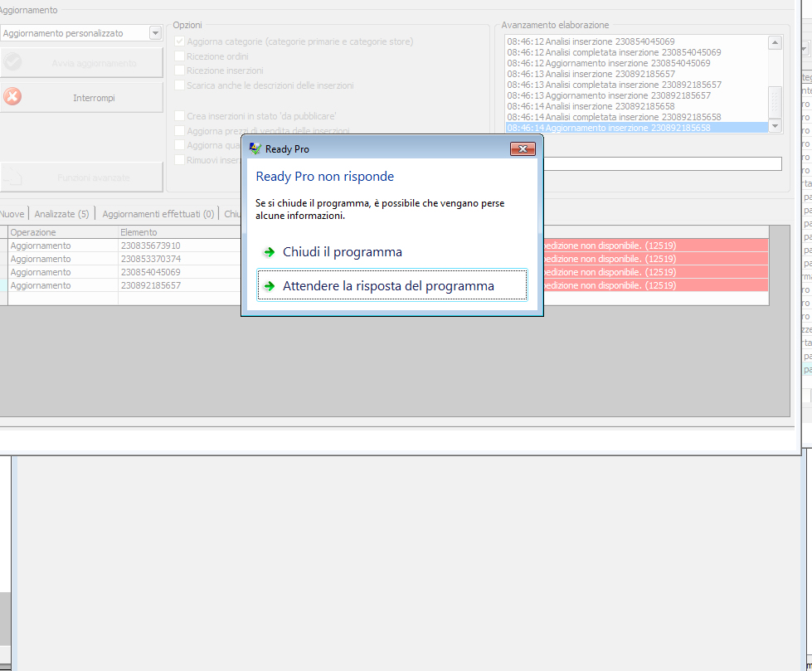Viewport: 812px width, 671px height.
Task: Select log entry 08:46:14 Aggiornamento inserzione 230892185658
Action: click(636, 128)
